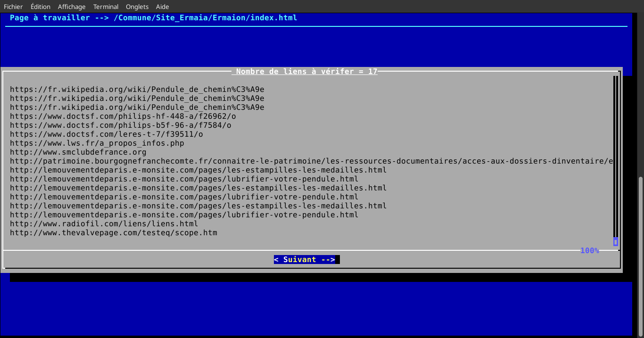The width and height of the screenshot is (644, 338).
Task: Select the smclubdefrance.org URL
Action: click(78, 152)
